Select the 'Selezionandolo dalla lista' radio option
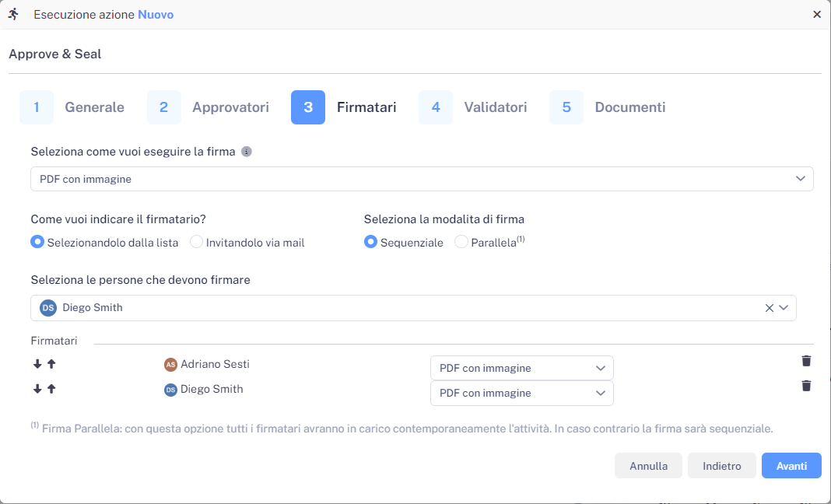Image resolution: width=831 pixels, height=504 pixels. pyautogui.click(x=37, y=242)
